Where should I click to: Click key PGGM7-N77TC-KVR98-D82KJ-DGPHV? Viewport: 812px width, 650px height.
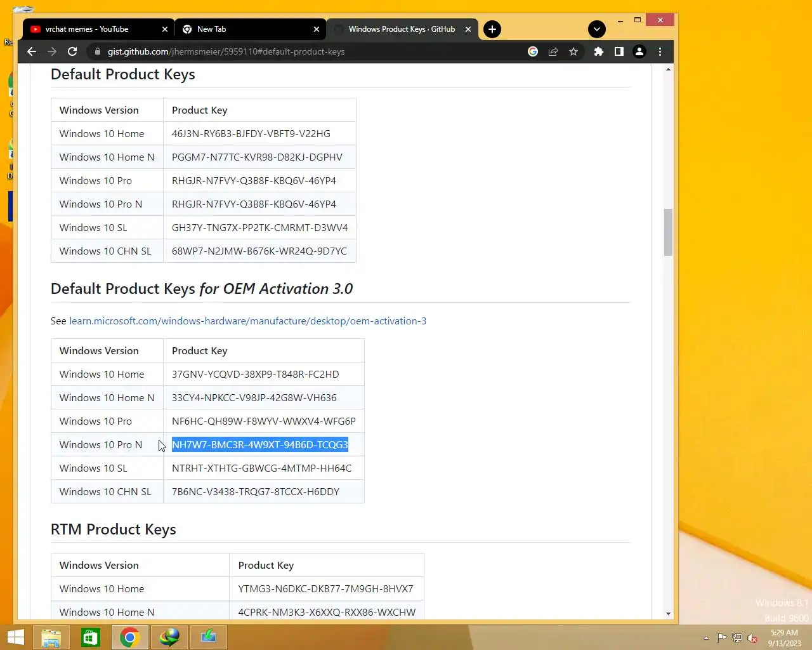257,157
